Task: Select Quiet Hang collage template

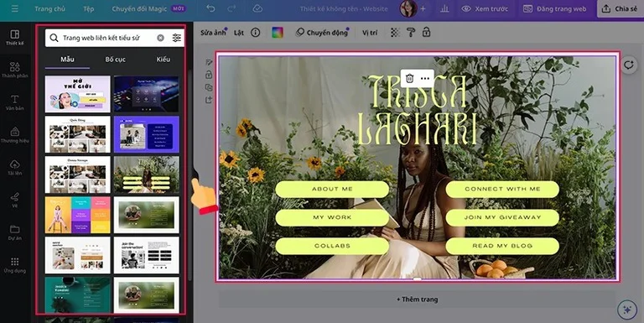Action: (78, 134)
